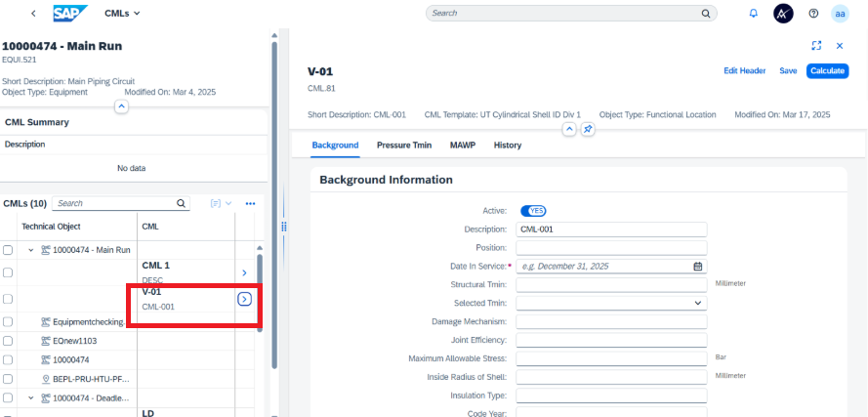Switch to the Background tab

(x=335, y=146)
